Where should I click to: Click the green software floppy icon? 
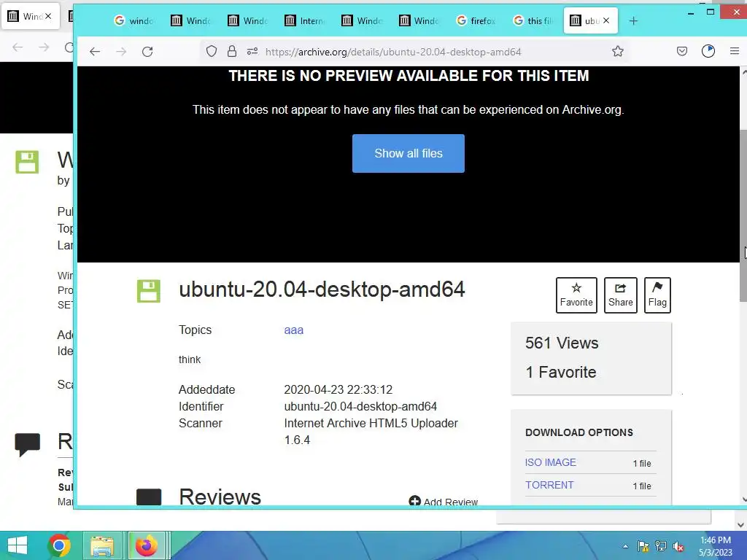tap(149, 291)
